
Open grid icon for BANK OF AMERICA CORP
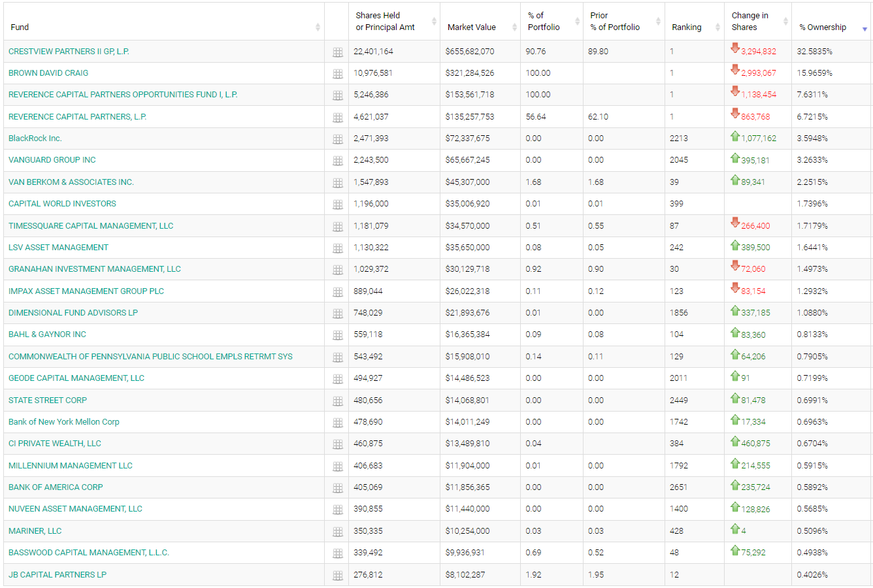coord(338,488)
